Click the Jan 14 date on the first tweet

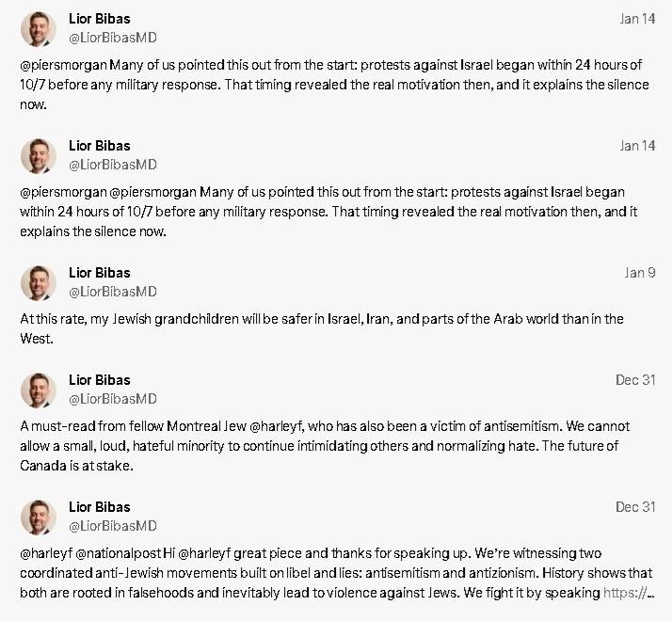pos(637,19)
